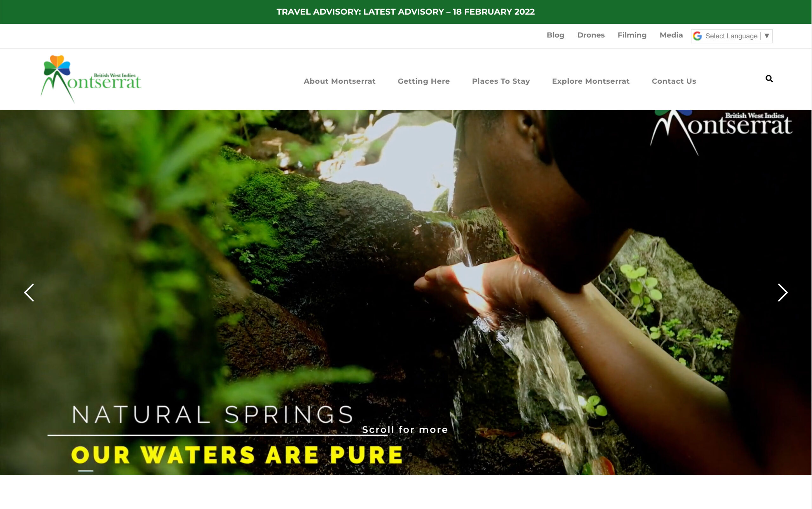Visit the Blog link
The image size is (812, 509).
click(555, 35)
